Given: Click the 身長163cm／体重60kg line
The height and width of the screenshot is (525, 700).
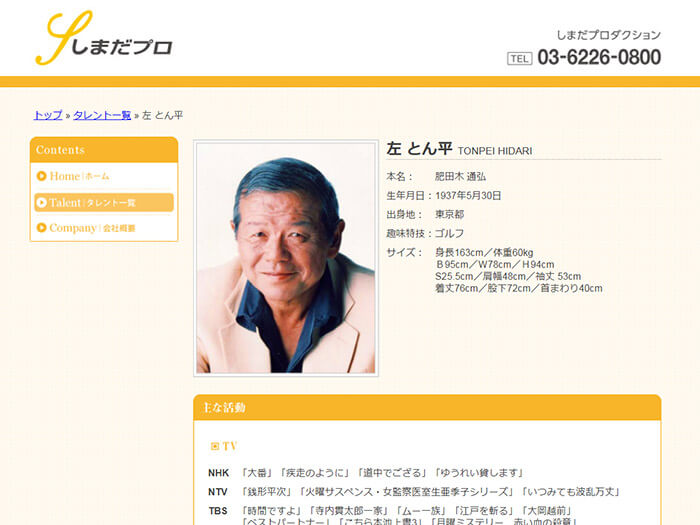Looking at the screenshot, I should (x=484, y=253).
